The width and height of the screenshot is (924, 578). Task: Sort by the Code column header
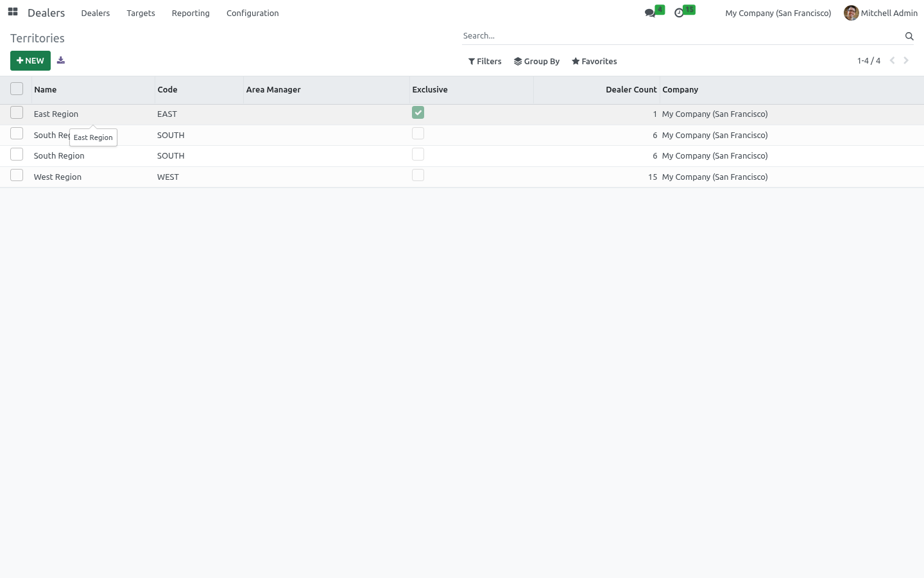[199, 90]
